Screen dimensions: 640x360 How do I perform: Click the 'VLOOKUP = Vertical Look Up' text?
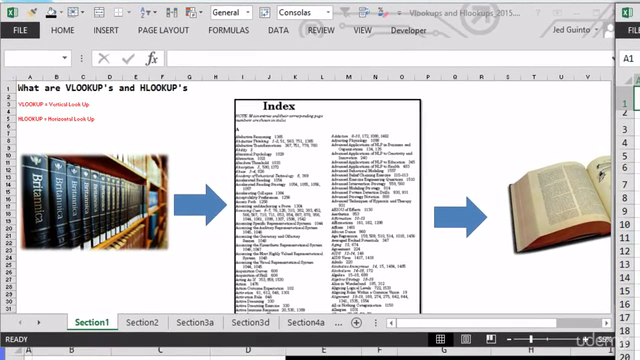[53, 104]
